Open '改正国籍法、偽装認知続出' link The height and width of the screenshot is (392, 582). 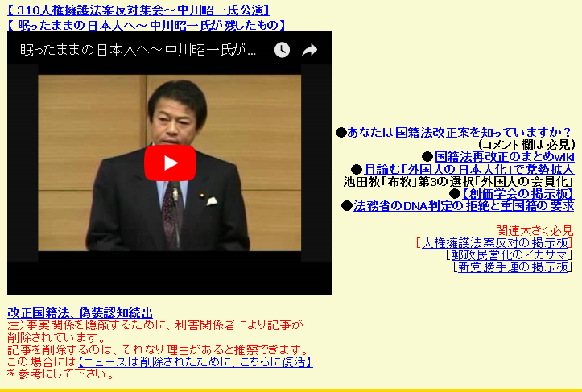click(80, 313)
